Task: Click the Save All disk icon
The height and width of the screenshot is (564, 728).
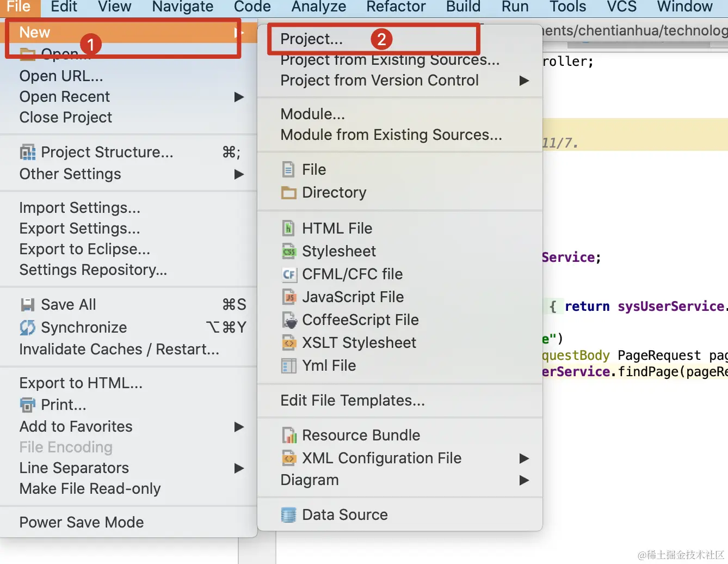Action: coord(27,305)
